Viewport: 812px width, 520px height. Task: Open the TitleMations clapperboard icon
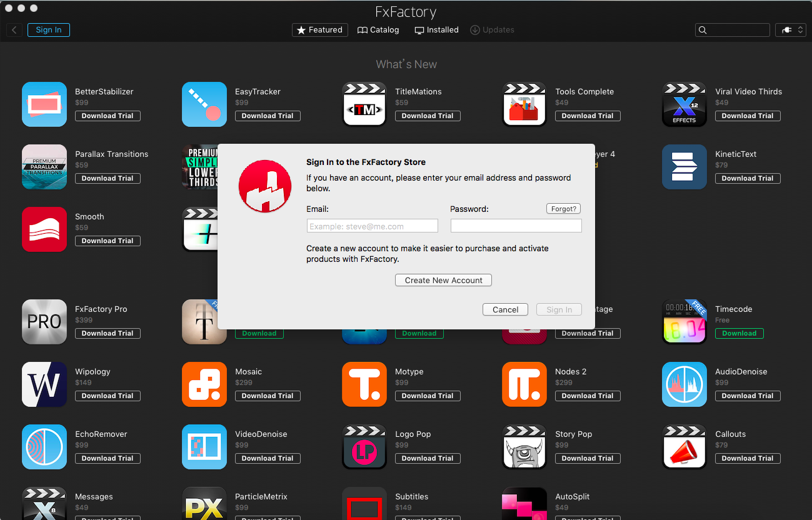point(364,104)
